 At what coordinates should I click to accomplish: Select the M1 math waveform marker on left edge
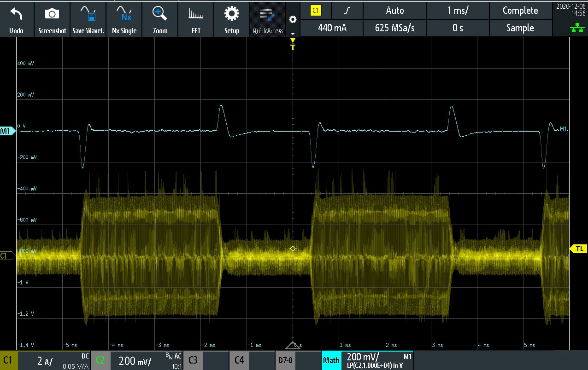coord(7,131)
